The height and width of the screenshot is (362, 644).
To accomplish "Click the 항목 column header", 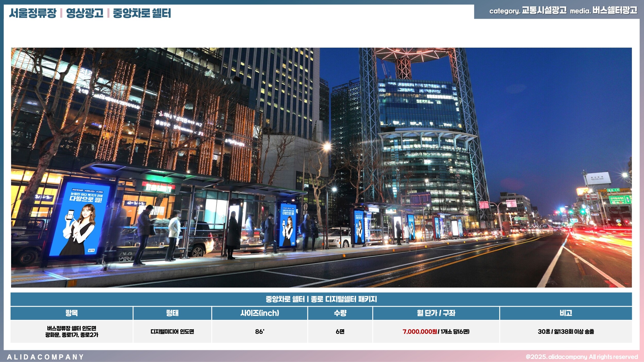I will tap(72, 313).
